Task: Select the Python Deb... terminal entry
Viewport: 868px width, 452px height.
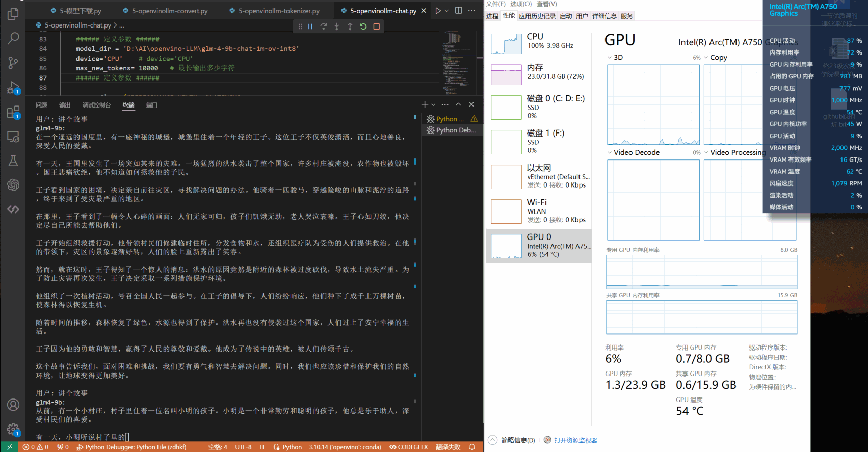Action: (x=452, y=130)
